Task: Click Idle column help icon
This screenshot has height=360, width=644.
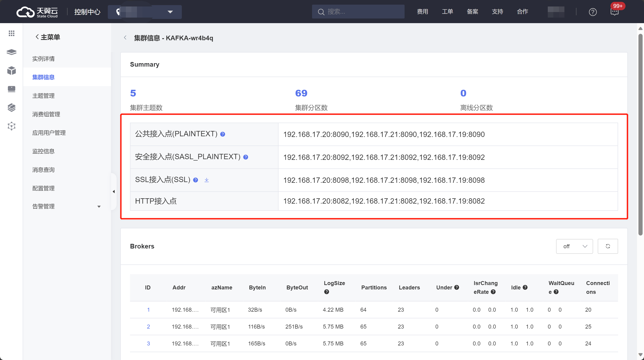Action: click(525, 287)
